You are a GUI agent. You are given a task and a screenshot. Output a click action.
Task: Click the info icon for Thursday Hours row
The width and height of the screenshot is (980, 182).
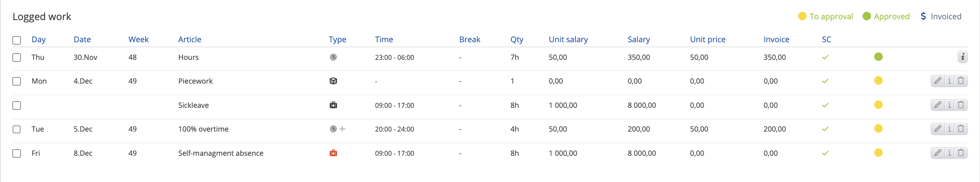962,57
